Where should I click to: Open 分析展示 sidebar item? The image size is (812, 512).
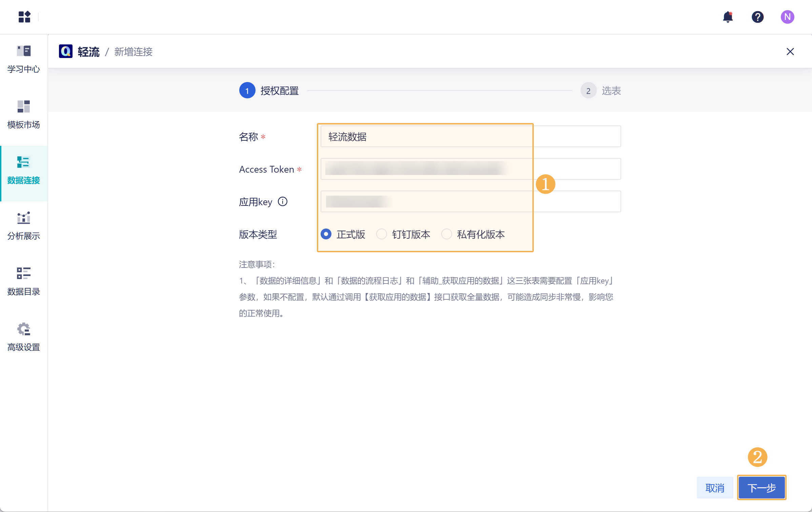tap(23, 226)
